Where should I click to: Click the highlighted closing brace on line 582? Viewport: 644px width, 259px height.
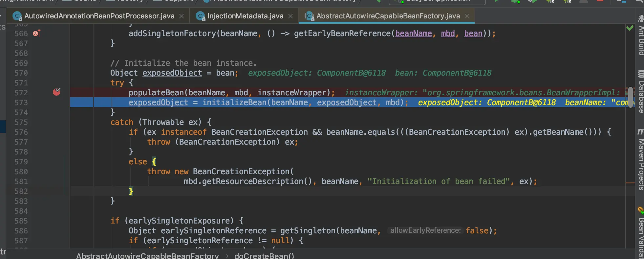tap(131, 191)
